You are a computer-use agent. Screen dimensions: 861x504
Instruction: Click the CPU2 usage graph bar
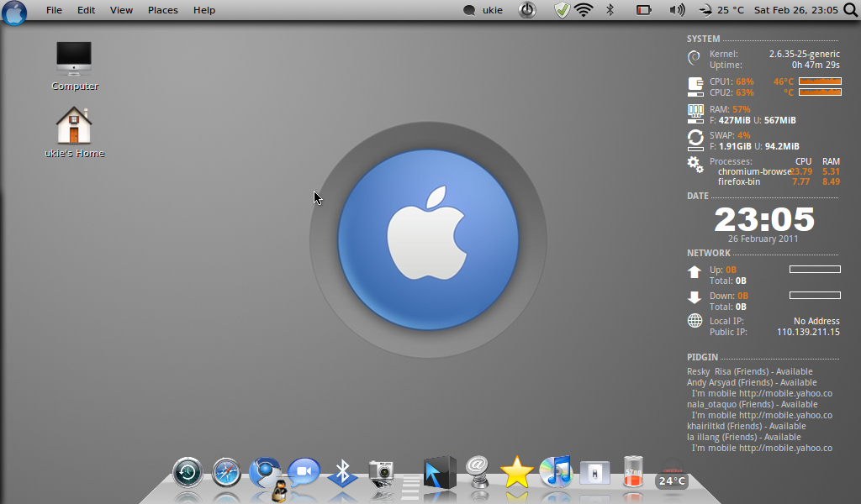click(820, 92)
